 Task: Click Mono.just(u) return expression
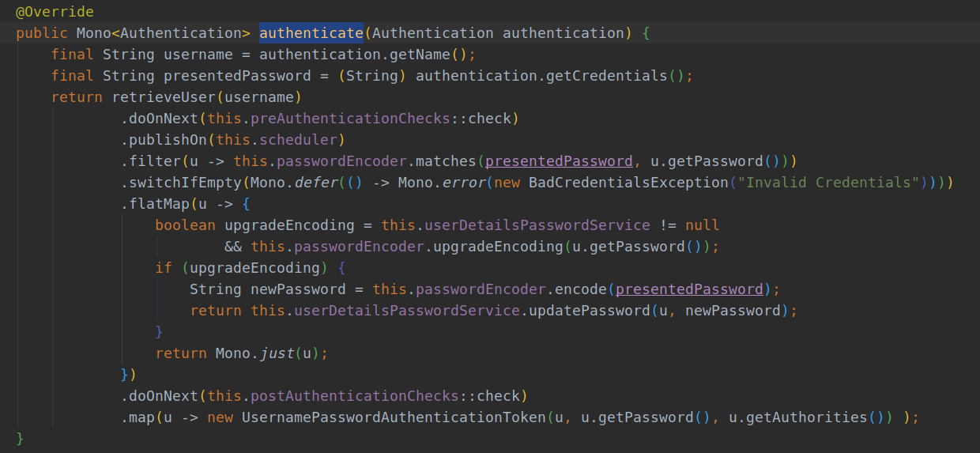[267, 353]
